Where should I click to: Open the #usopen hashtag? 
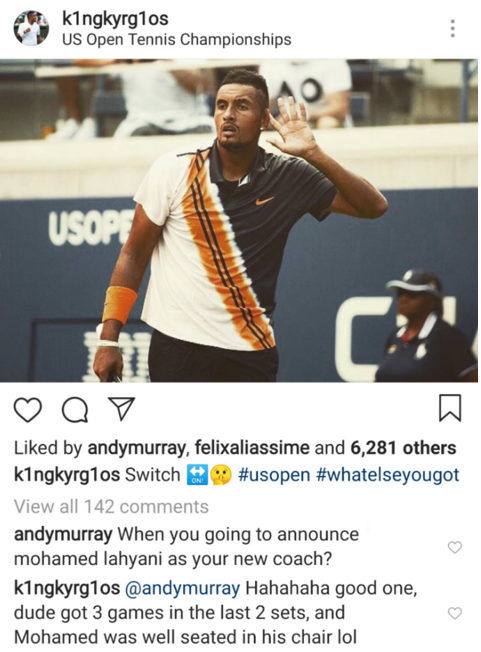(x=274, y=475)
